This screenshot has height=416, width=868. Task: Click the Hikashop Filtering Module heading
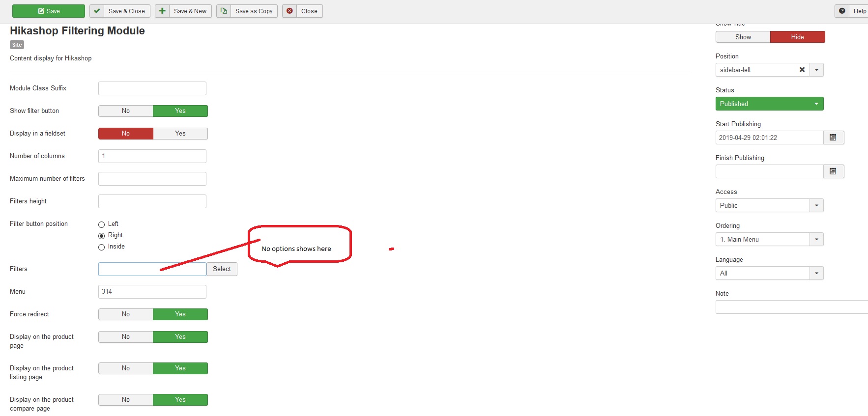pyautogui.click(x=77, y=31)
